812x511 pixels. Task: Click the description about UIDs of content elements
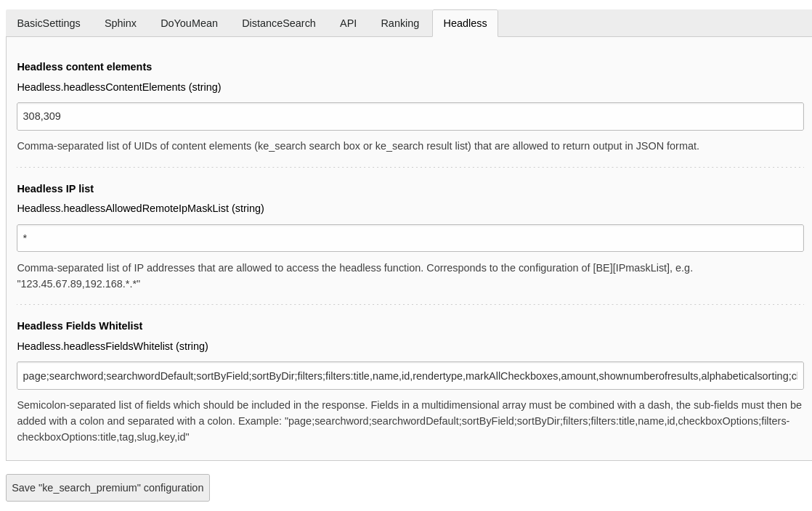coord(357,146)
